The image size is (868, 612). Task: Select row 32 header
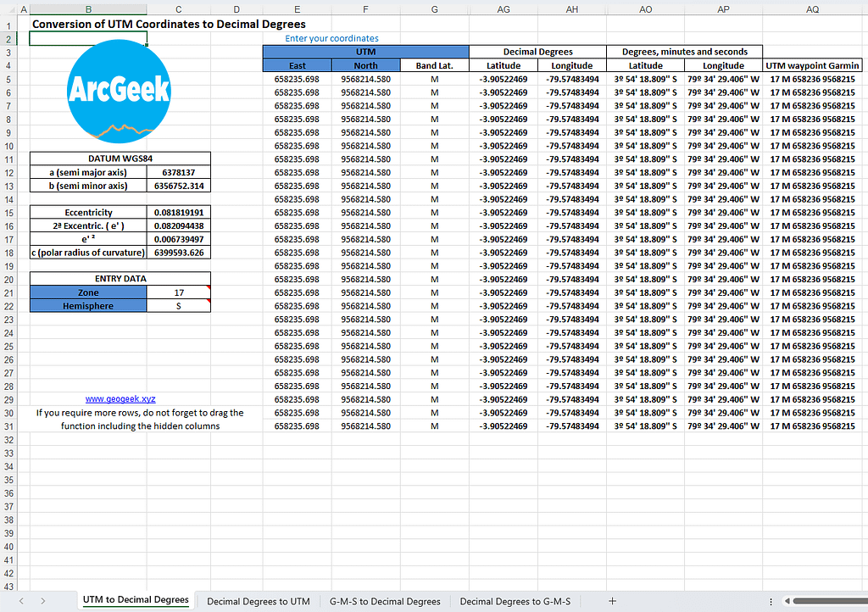point(8,440)
